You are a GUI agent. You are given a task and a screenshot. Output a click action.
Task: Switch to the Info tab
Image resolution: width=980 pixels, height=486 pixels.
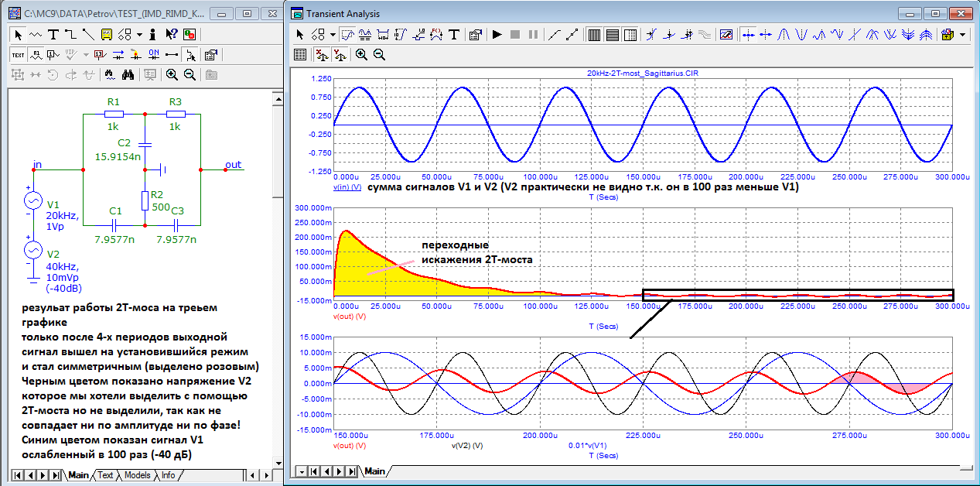coord(168,475)
